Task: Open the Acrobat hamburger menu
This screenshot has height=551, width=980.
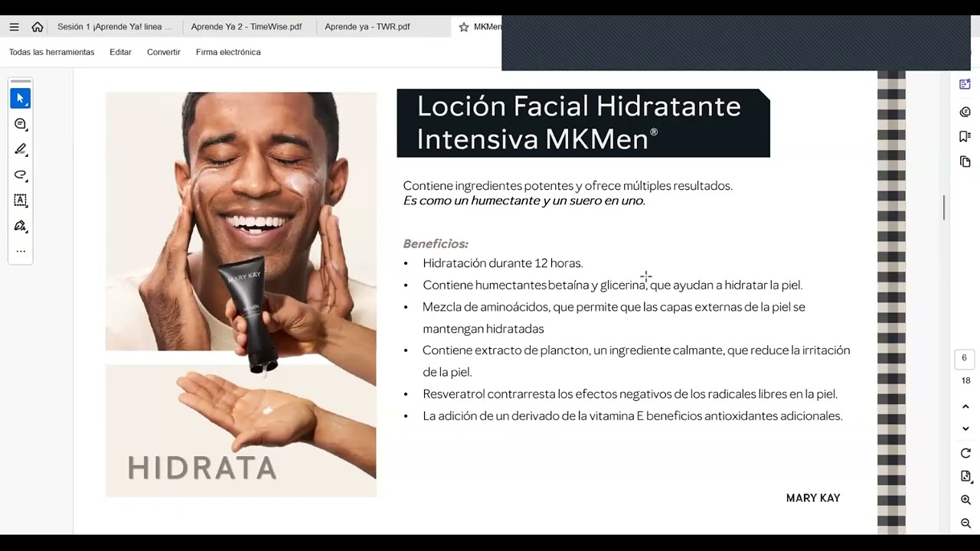Action: (14, 27)
